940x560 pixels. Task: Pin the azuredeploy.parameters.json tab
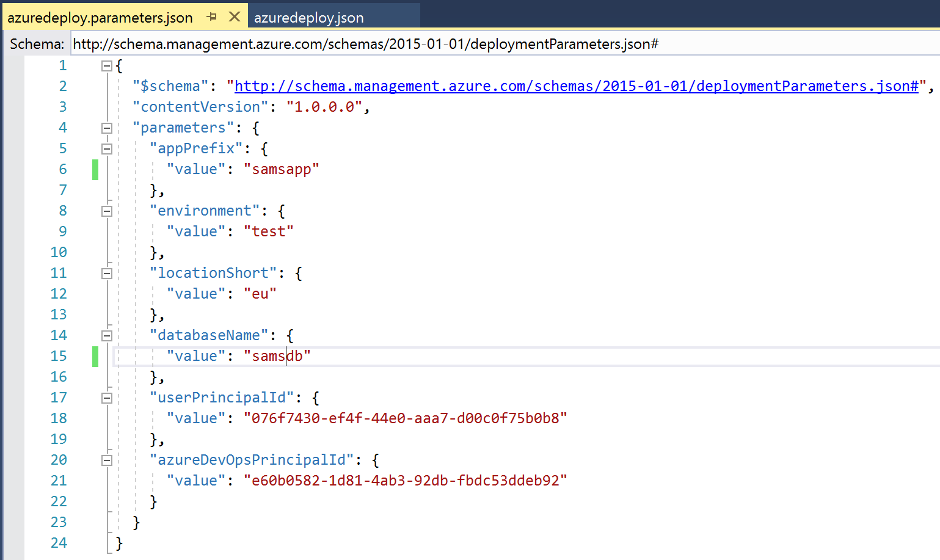(212, 17)
